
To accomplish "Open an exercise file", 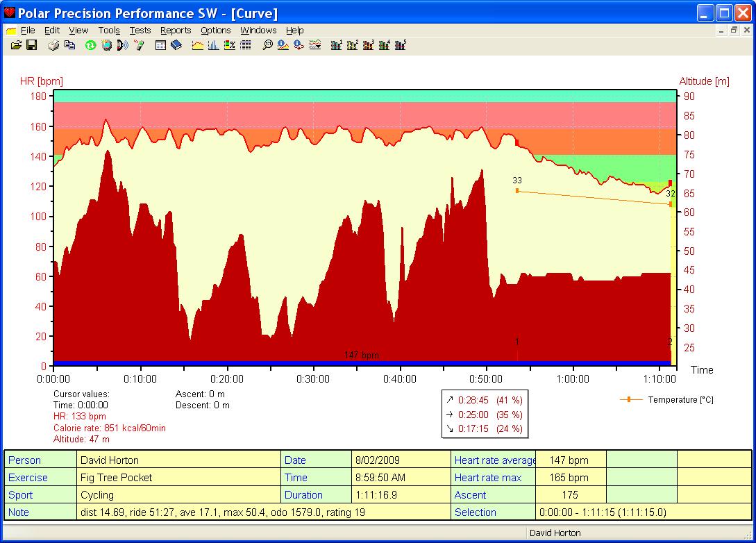I will 17,44.
